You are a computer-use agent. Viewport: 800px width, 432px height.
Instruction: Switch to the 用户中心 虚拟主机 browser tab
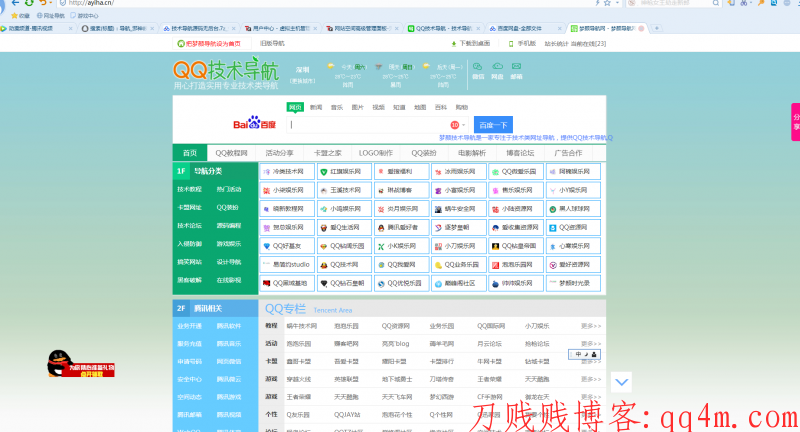click(x=281, y=28)
